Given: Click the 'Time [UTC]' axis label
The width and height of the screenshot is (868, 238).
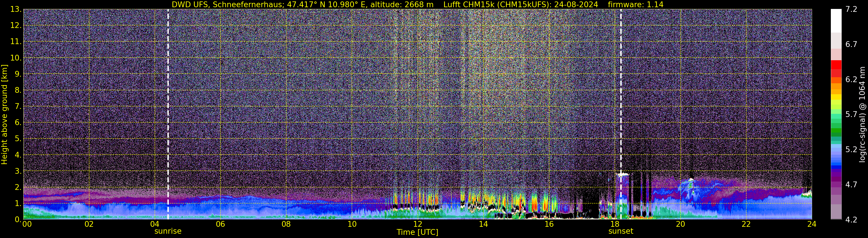Looking at the screenshot, I should 417,232.
